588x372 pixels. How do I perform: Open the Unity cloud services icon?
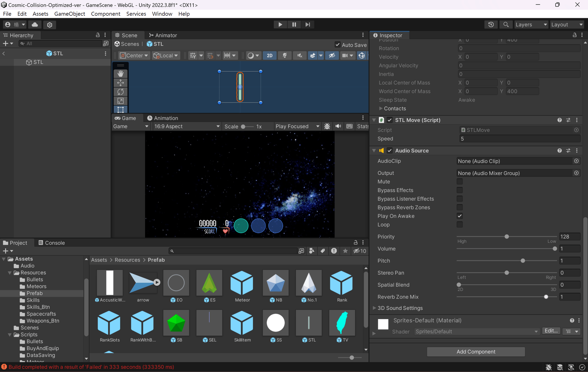pyautogui.click(x=35, y=25)
